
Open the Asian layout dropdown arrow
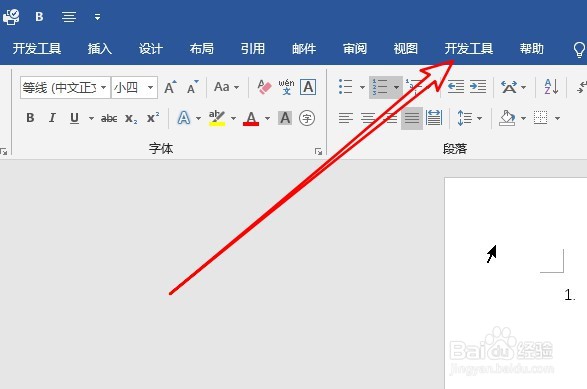(523, 88)
